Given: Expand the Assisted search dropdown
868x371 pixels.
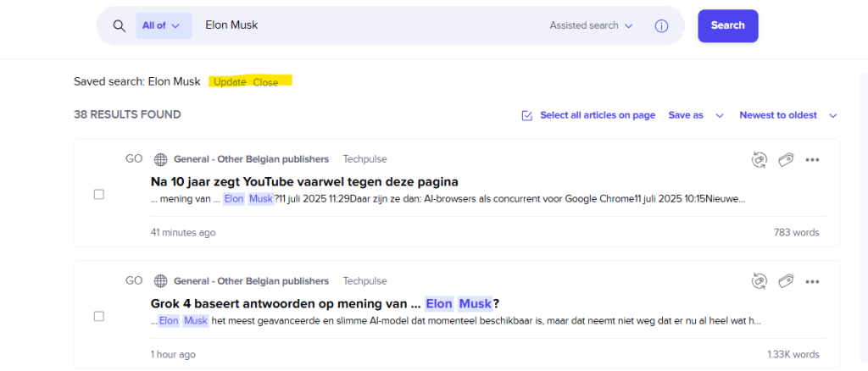Looking at the screenshot, I should [x=592, y=25].
